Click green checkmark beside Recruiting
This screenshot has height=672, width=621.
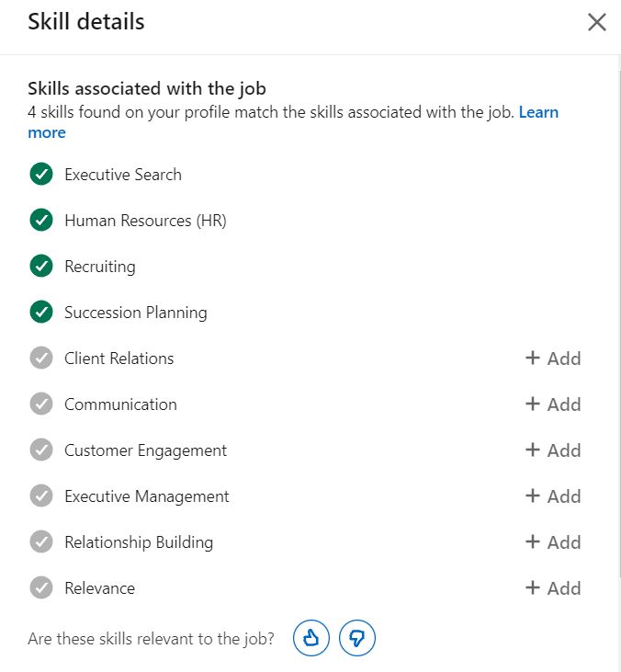(41, 267)
